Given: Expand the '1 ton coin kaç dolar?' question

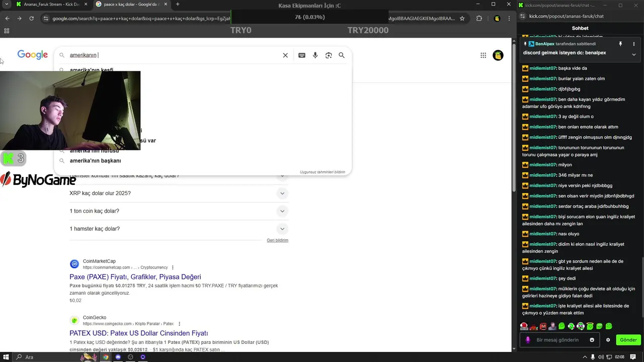Looking at the screenshot, I should 282,211.
